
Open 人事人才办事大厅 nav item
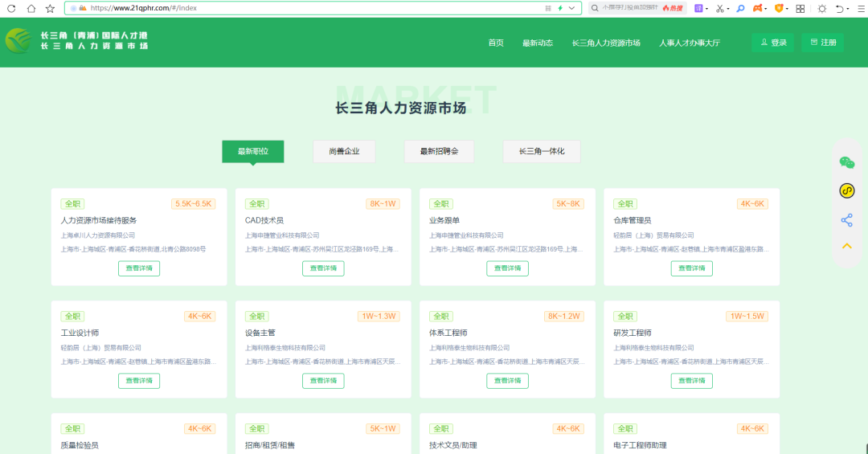pyautogui.click(x=690, y=43)
